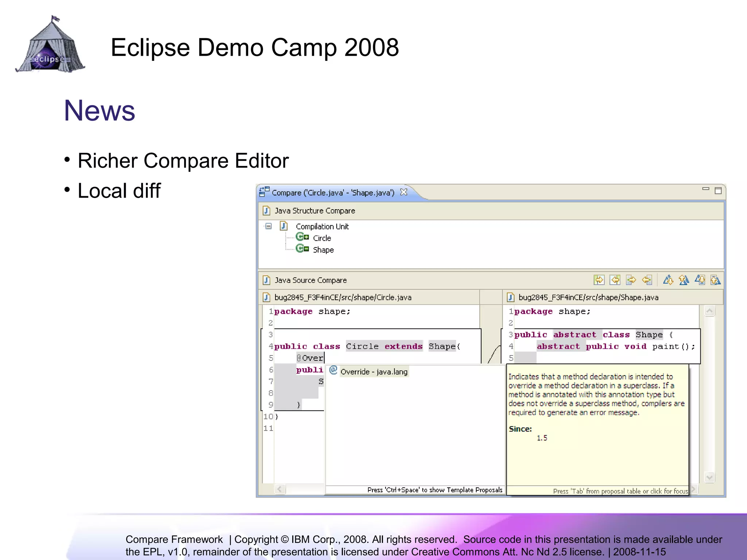This screenshot has width=747, height=560.
Task: Go to Next Difference icon
Action: [x=668, y=280]
